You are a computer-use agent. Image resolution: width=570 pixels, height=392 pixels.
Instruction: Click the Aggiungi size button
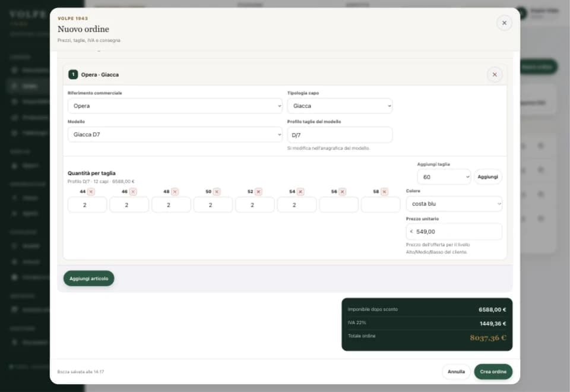487,177
